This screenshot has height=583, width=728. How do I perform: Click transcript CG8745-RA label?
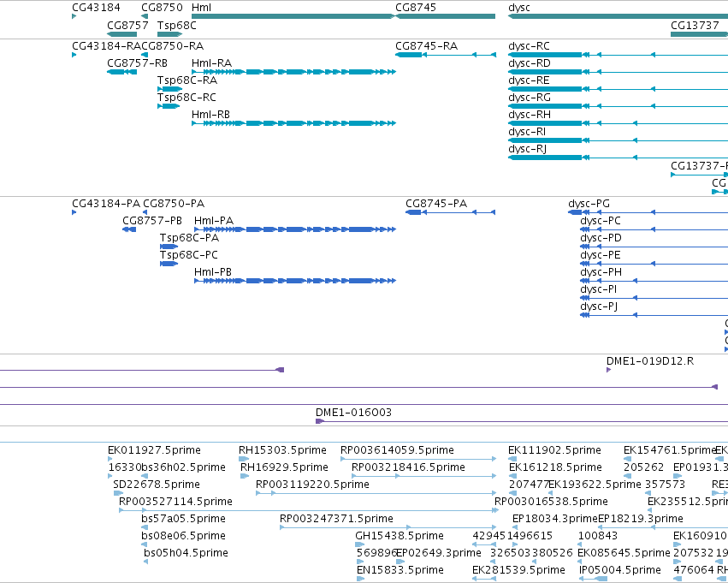[x=426, y=46]
